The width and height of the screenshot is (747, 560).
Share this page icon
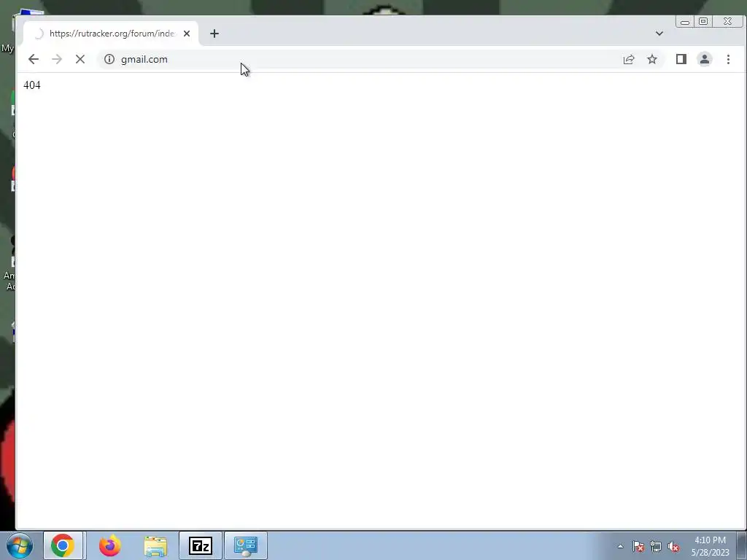pos(629,59)
